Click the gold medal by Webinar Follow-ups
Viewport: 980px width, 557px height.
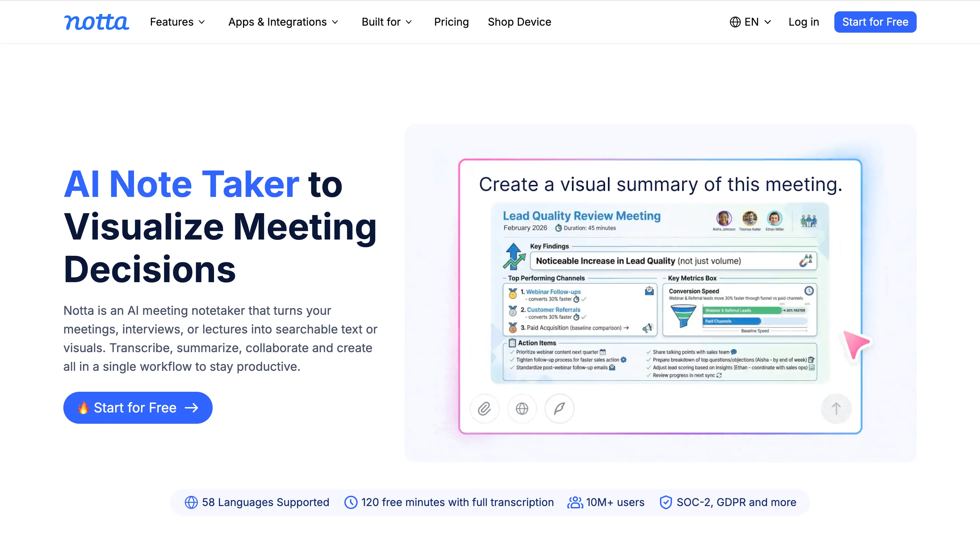pyautogui.click(x=512, y=293)
